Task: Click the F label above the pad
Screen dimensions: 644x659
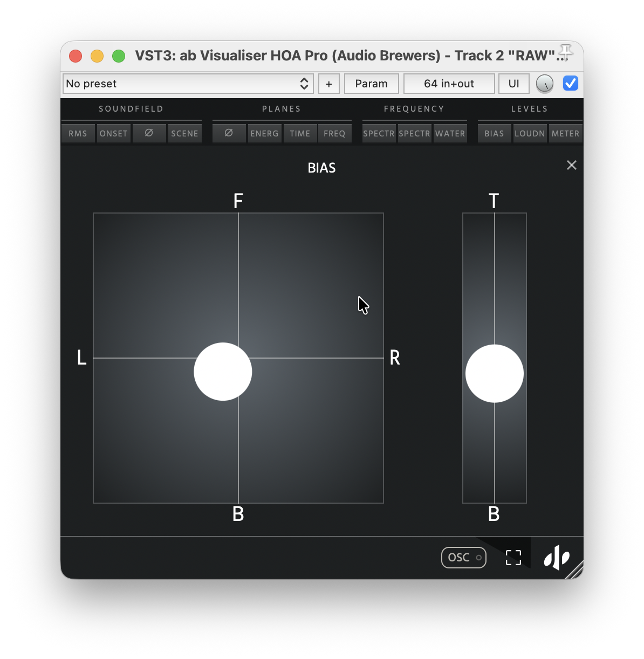Action: [238, 201]
